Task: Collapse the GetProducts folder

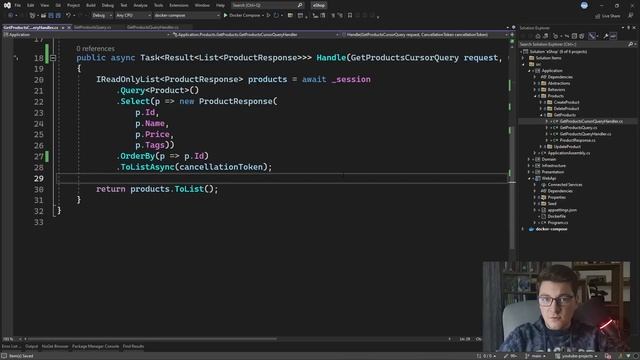Action: click(541, 115)
